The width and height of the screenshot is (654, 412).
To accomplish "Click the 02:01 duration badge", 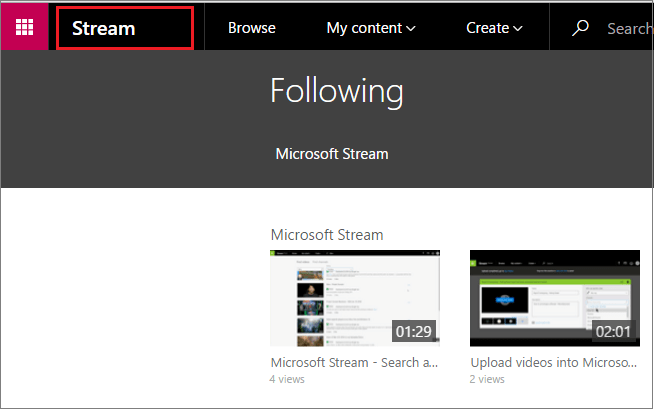I will point(614,332).
